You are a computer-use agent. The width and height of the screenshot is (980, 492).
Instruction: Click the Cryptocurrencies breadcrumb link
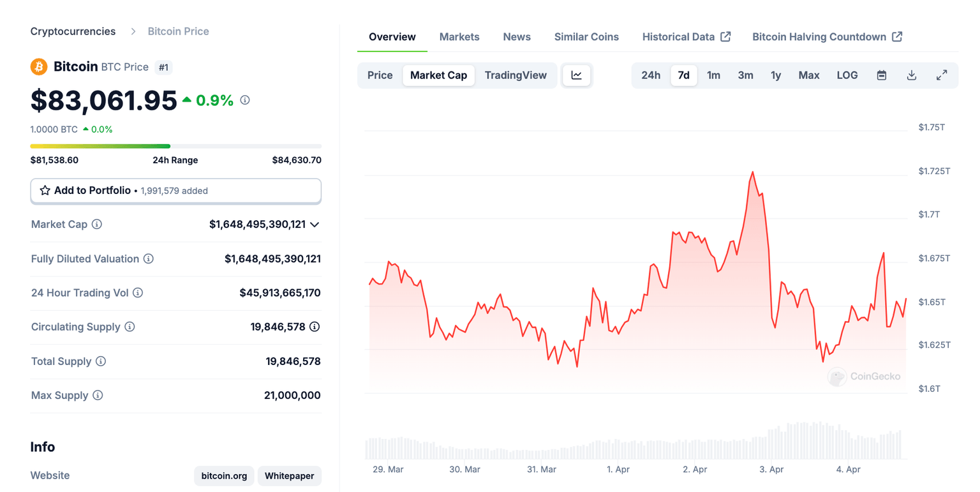click(x=73, y=31)
